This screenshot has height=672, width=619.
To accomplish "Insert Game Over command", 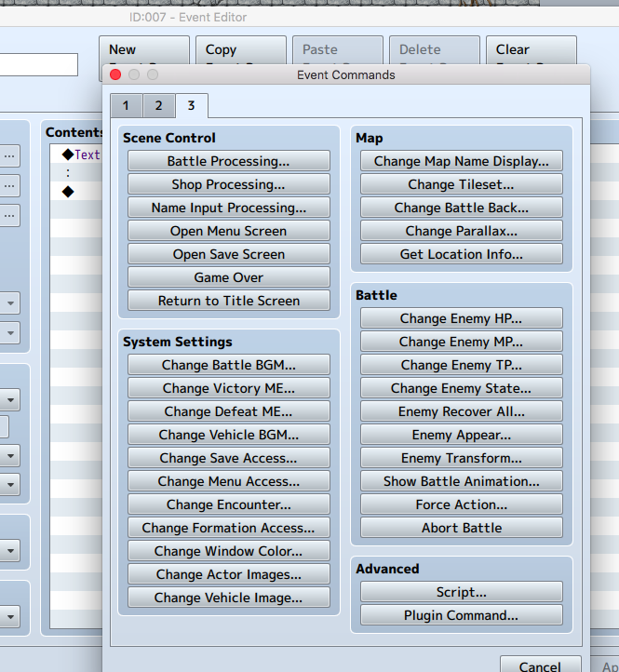I will [228, 277].
